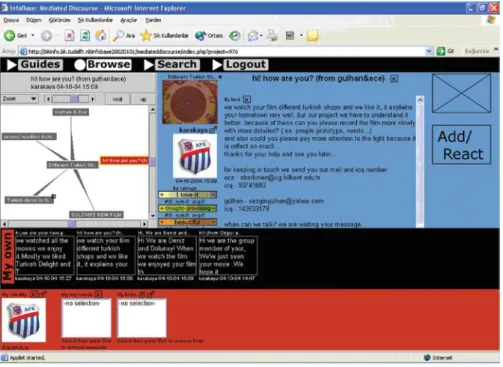The image size is (503, 367).
Task: Click the Edit page icon
Action: (x=290, y=35)
